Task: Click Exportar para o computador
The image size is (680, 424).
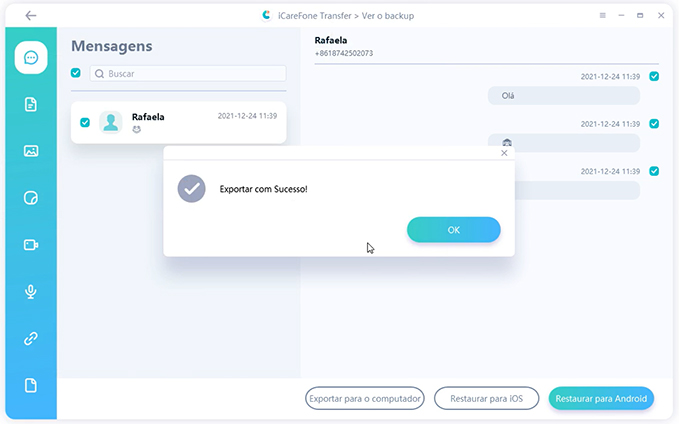Action: 365,398
